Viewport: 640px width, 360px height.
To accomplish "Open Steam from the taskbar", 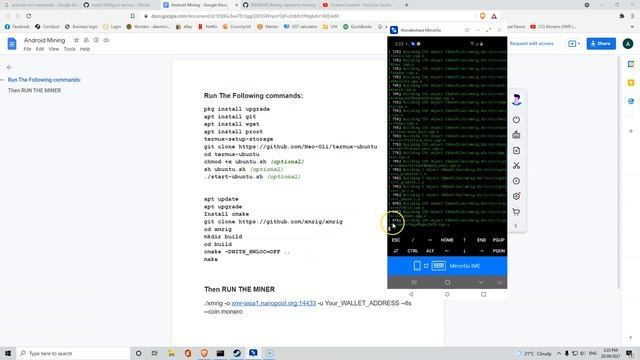I will pos(237,353).
